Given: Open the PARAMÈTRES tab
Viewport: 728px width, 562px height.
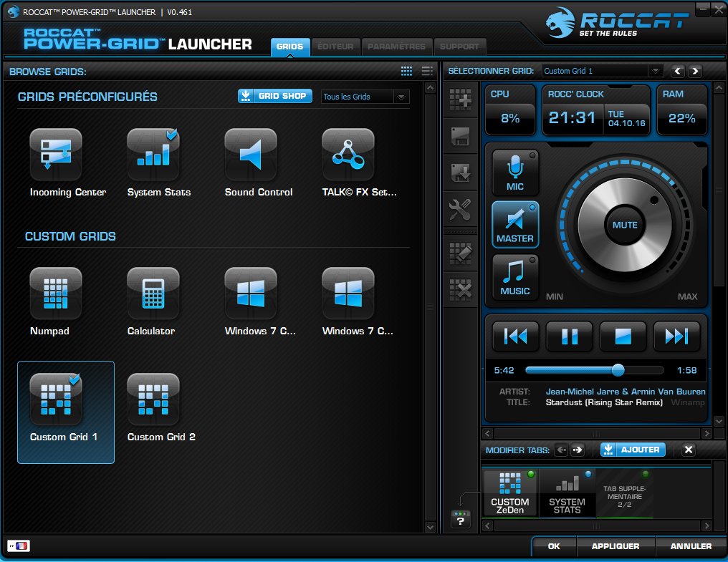Looking at the screenshot, I should 397,47.
